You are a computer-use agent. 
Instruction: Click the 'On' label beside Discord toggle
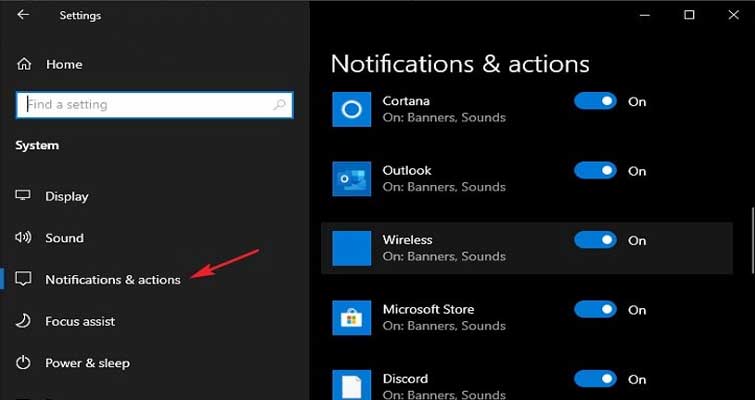pos(637,380)
